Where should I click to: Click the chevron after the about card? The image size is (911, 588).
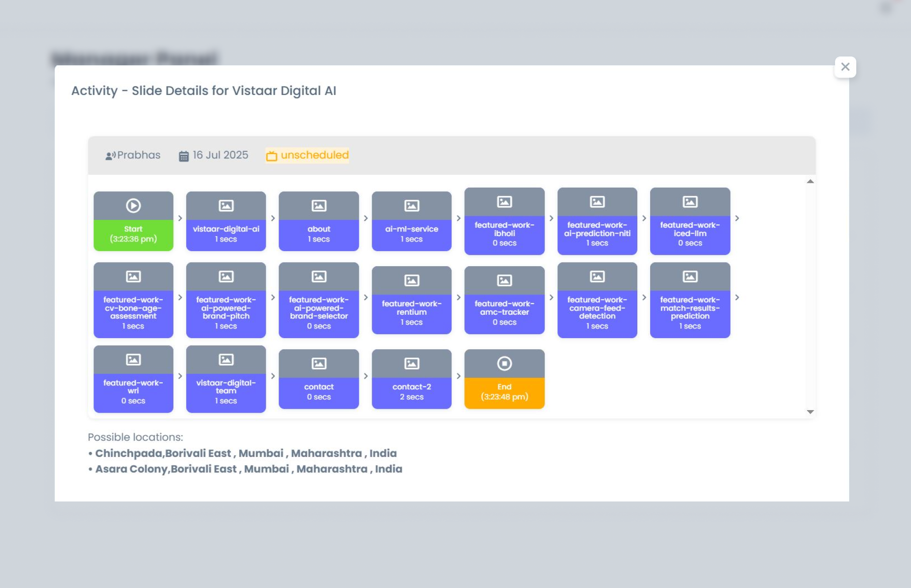coord(365,218)
